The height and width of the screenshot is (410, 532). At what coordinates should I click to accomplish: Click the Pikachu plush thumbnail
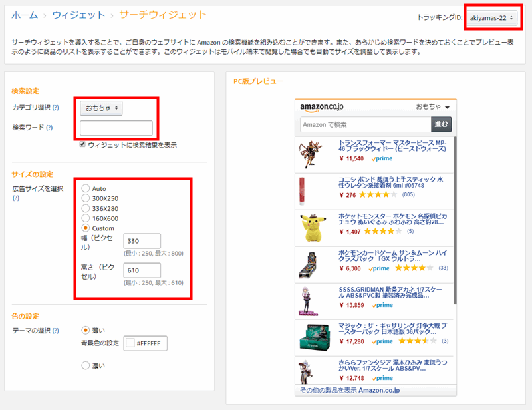pyautogui.click(x=313, y=228)
